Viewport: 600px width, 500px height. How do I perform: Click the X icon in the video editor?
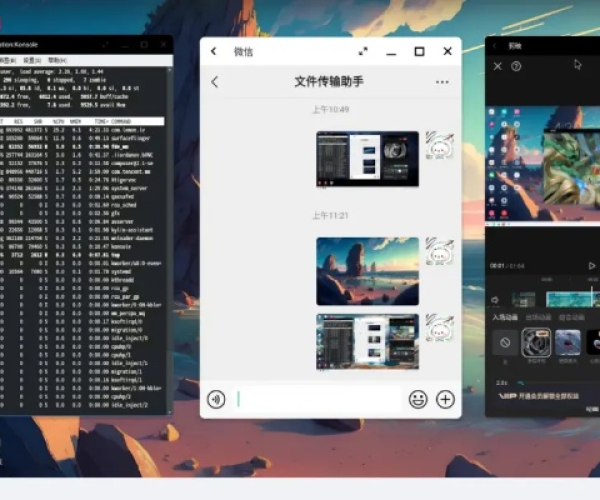498,66
